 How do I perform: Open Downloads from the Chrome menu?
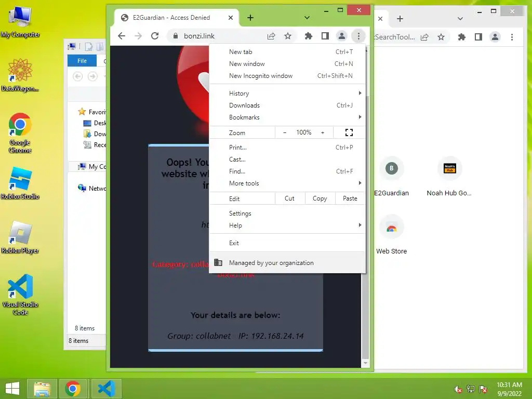(x=287, y=105)
